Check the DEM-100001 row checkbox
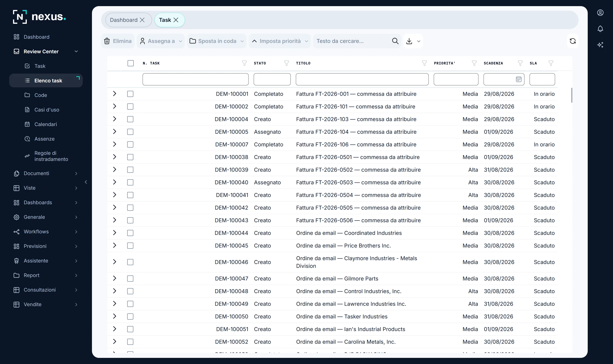 pyautogui.click(x=130, y=94)
